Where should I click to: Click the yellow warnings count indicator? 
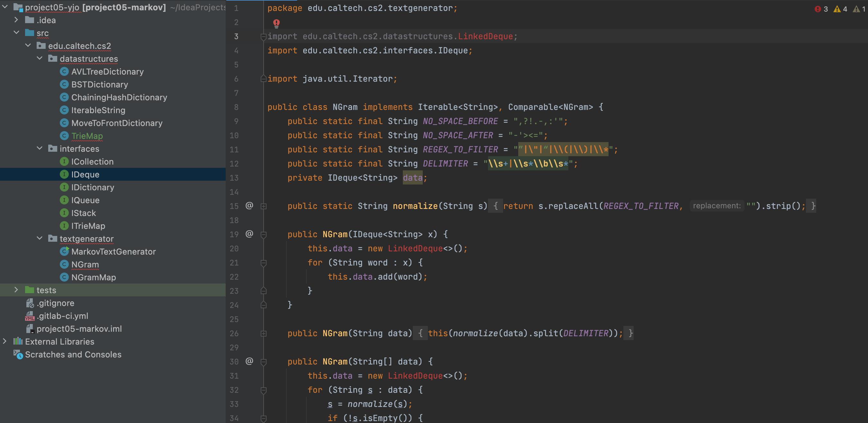[840, 9]
